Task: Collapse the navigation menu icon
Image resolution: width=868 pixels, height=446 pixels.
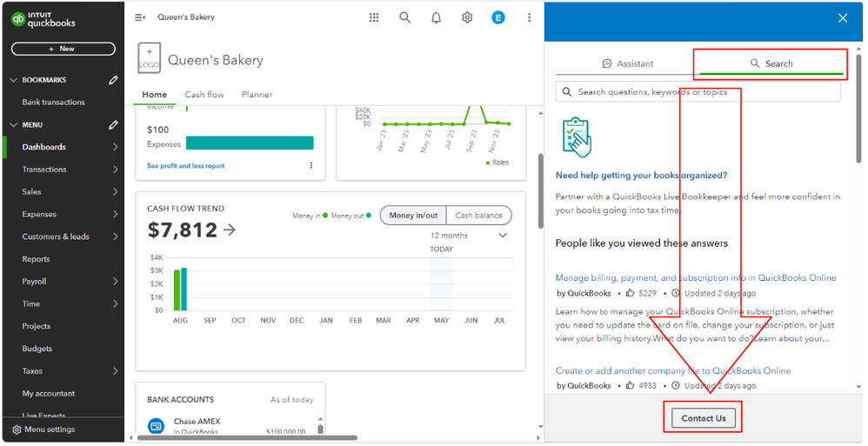Action: [x=140, y=17]
